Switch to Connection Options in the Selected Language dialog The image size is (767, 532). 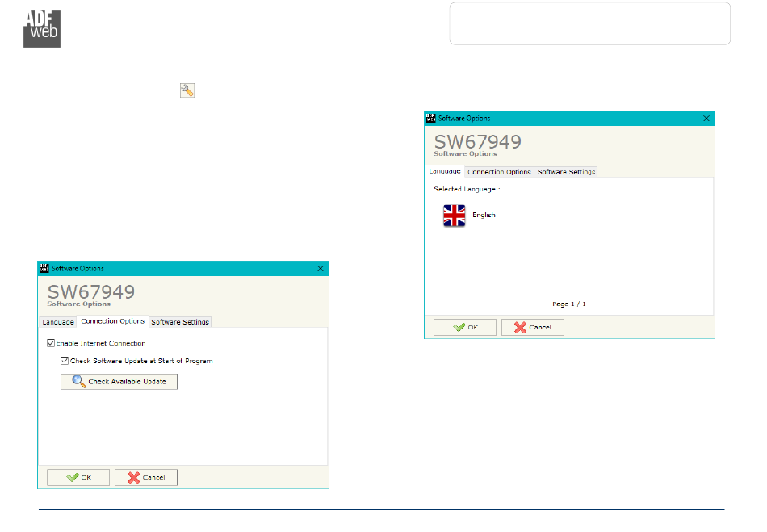[499, 172]
